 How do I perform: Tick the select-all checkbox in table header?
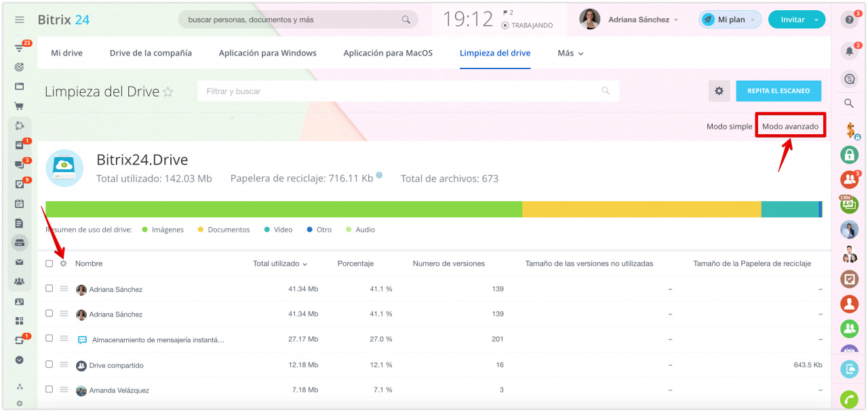click(49, 264)
